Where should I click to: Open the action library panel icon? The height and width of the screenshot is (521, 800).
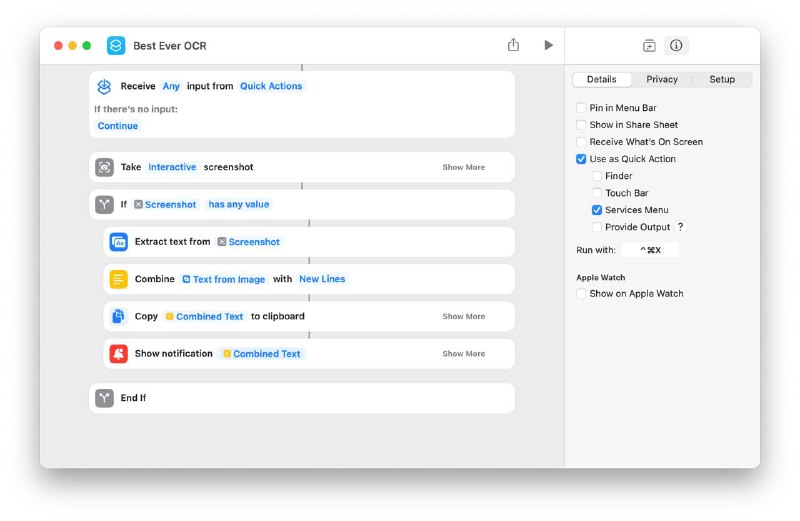coord(649,45)
